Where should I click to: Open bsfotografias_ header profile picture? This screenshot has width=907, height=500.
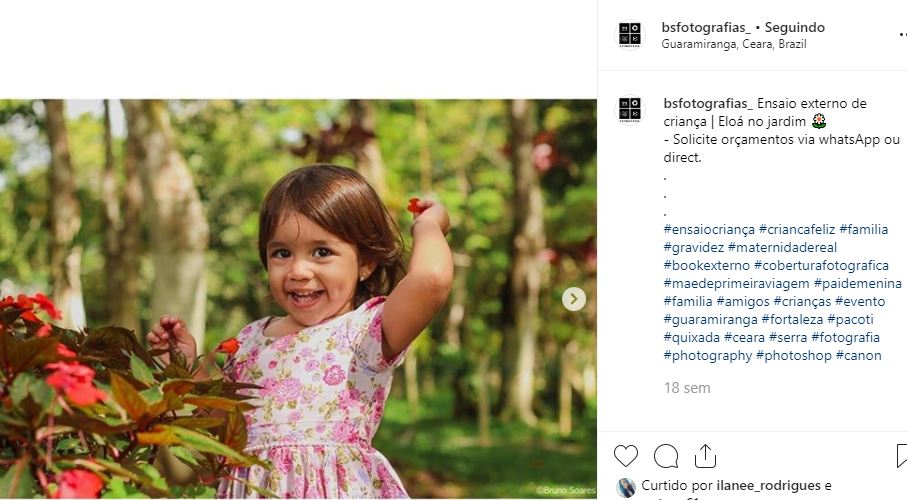coord(630,34)
